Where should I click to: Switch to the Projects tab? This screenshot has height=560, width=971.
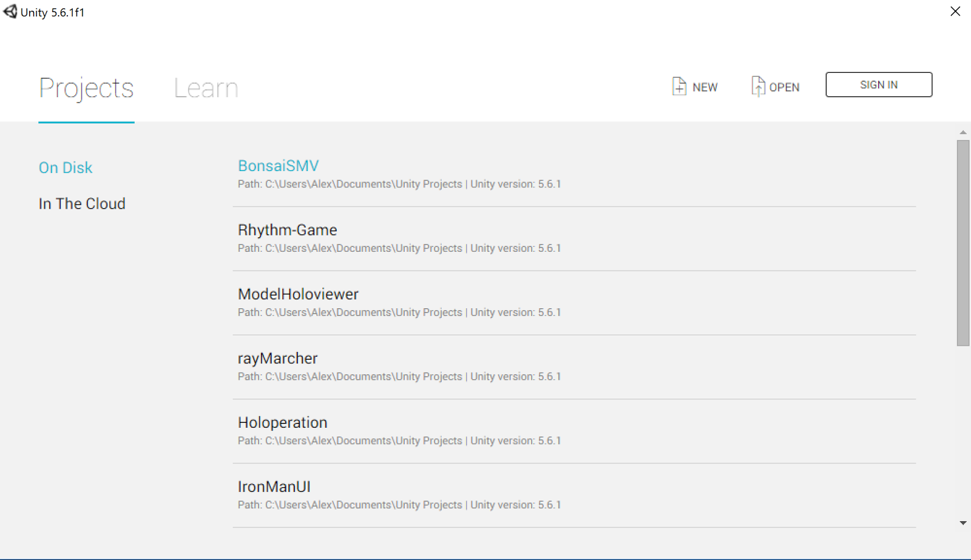click(86, 89)
